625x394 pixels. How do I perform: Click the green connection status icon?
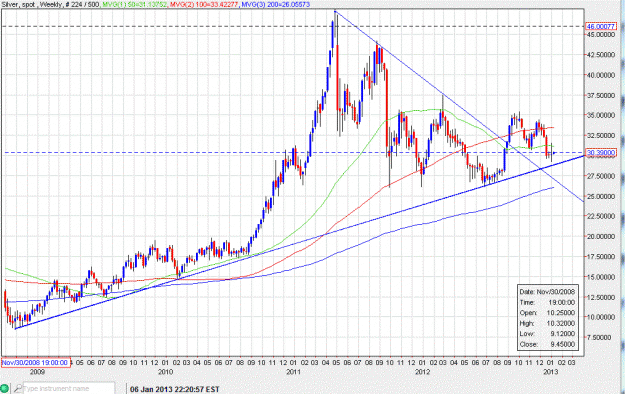click(4, 388)
